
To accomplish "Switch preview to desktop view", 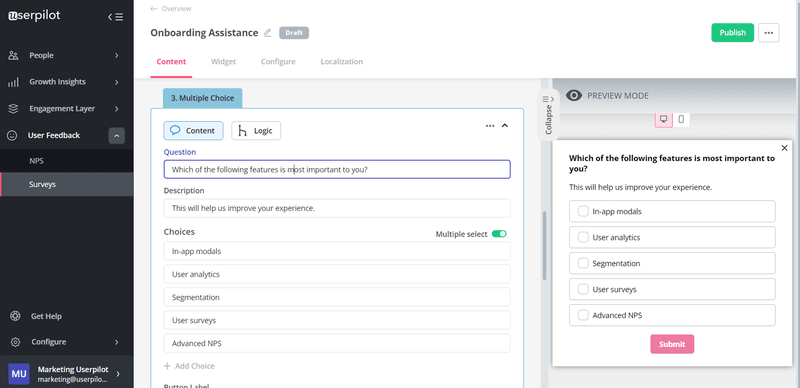I will 664,119.
